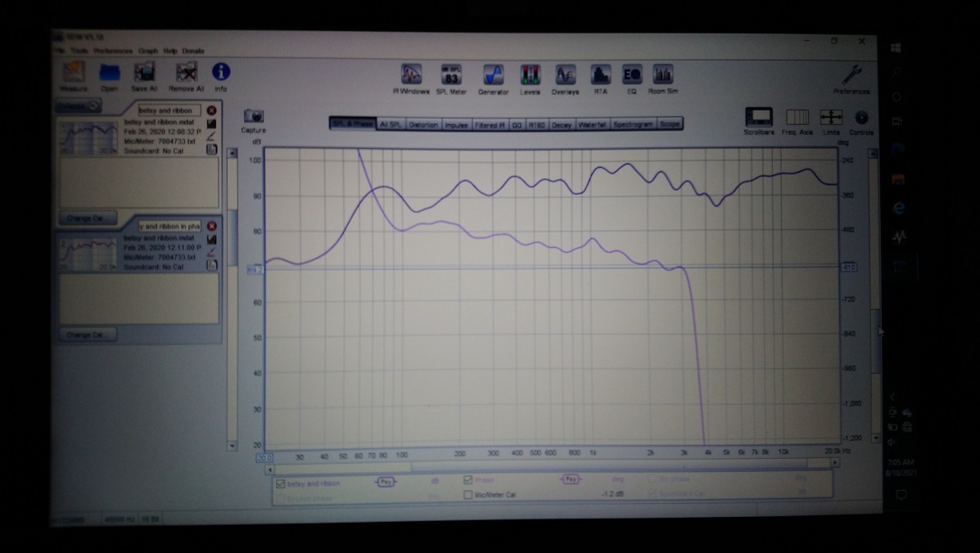980x553 pixels.
Task: Edit the 'betsy and ribbon' name field
Action: click(169, 110)
